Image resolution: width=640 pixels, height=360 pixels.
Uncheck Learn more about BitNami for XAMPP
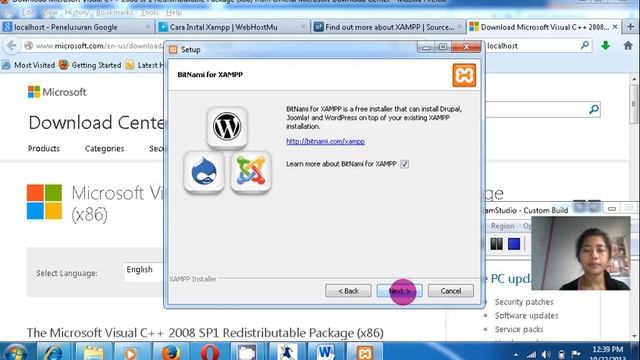(404, 164)
